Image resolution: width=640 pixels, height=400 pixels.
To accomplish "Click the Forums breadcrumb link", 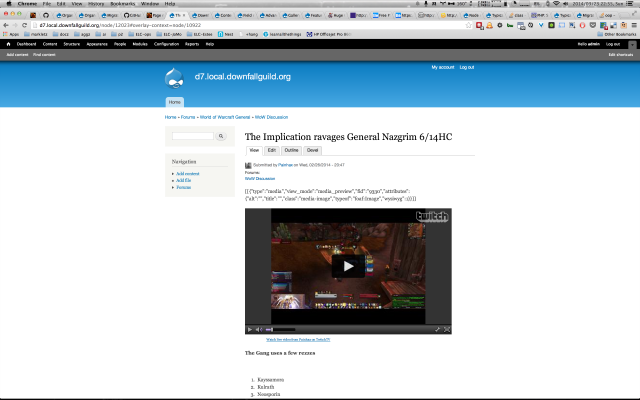I will [188, 117].
